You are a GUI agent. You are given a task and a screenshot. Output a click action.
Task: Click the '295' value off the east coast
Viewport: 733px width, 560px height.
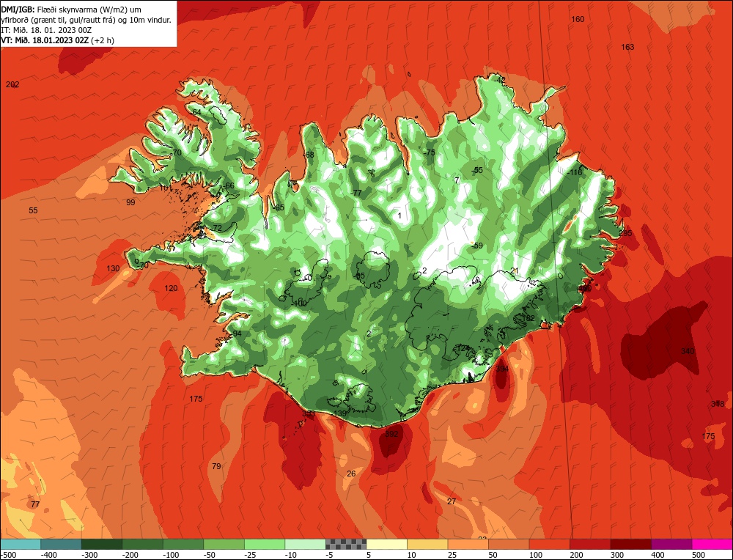click(625, 233)
